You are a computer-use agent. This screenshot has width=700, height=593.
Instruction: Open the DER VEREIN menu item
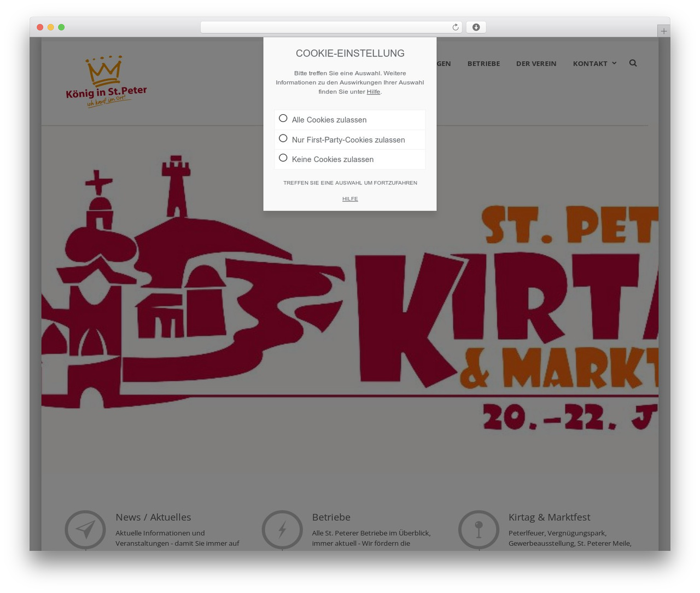(536, 63)
